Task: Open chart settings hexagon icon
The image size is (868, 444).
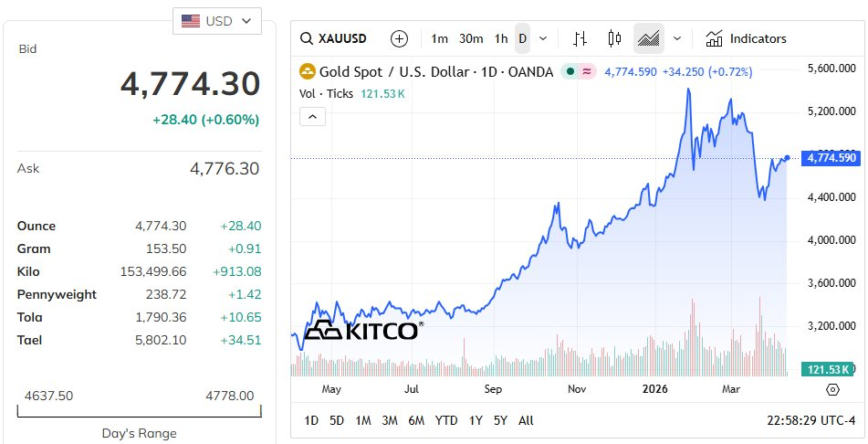Action: 832,389
